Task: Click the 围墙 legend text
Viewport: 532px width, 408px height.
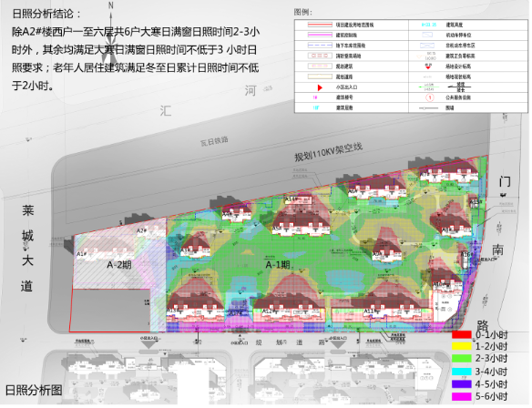Action: (x=449, y=108)
